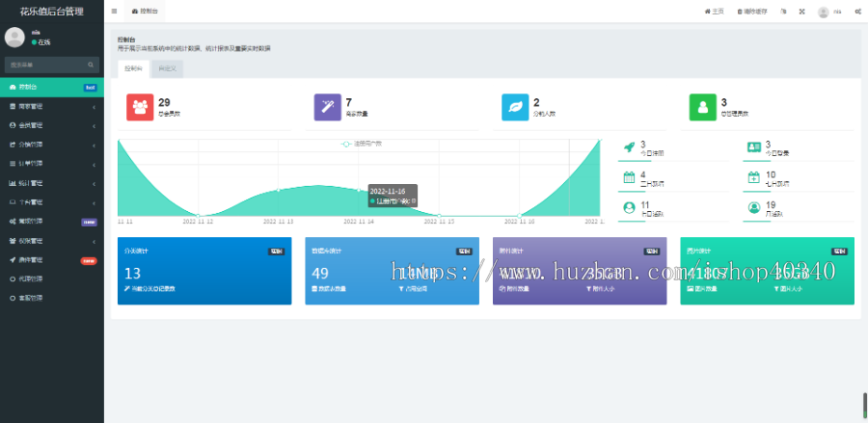The height and width of the screenshot is (423, 868).
Task: Click the green user icon beside 3
Action: [703, 107]
